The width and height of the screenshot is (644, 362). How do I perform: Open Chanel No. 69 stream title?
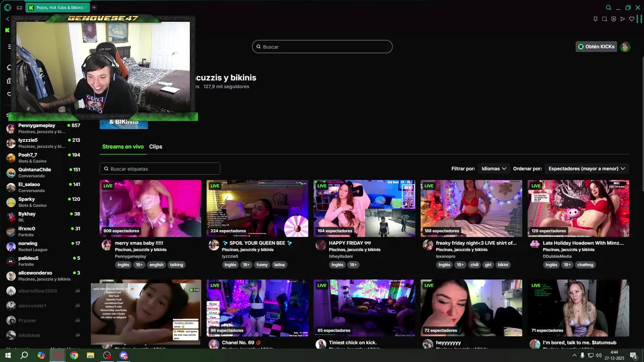(x=242, y=343)
